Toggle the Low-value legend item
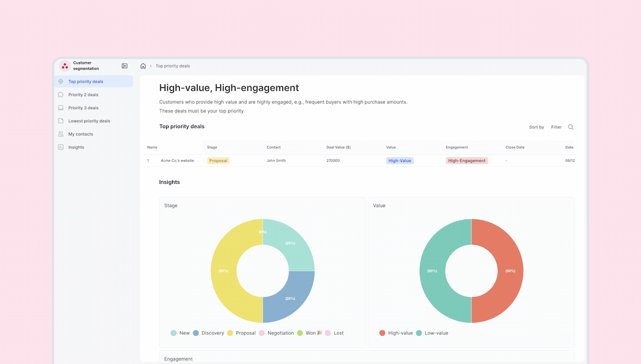This screenshot has width=641, height=364. click(432, 333)
